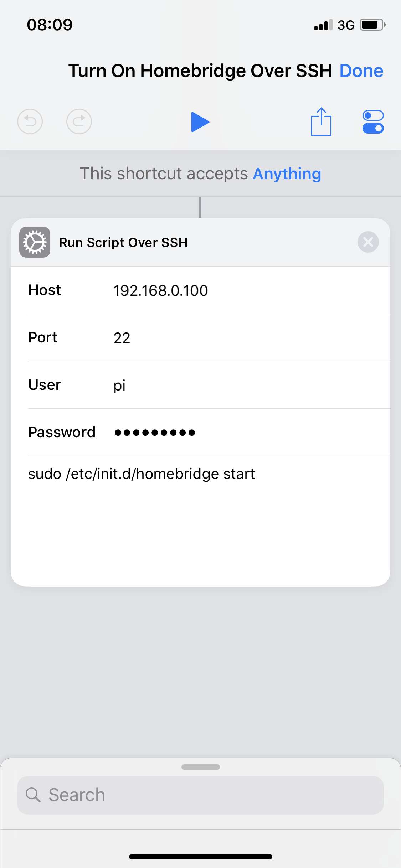Edit the Host field 192.168.0.100
Image resolution: width=401 pixels, height=868 pixels.
click(160, 291)
